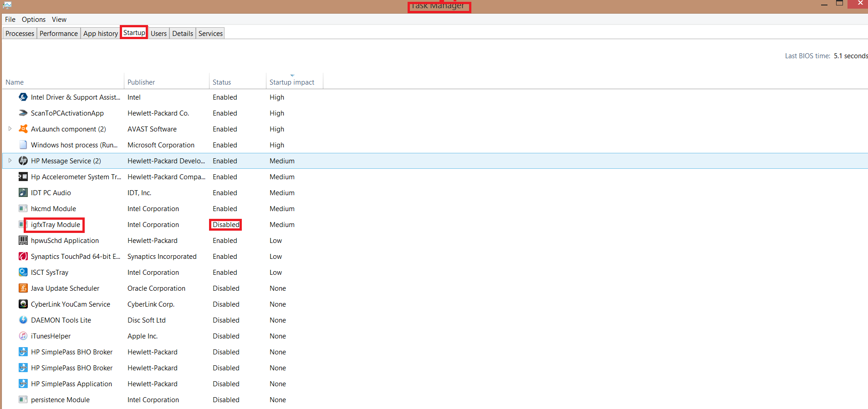Image resolution: width=868 pixels, height=409 pixels.
Task: Click the Intel Driver & Support Assistant icon
Action: click(x=23, y=97)
